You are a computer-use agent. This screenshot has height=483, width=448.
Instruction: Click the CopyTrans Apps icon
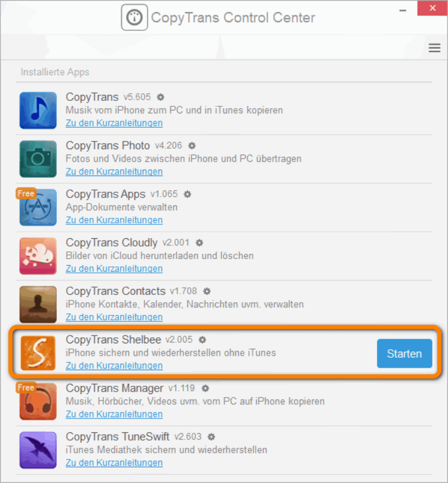38,208
